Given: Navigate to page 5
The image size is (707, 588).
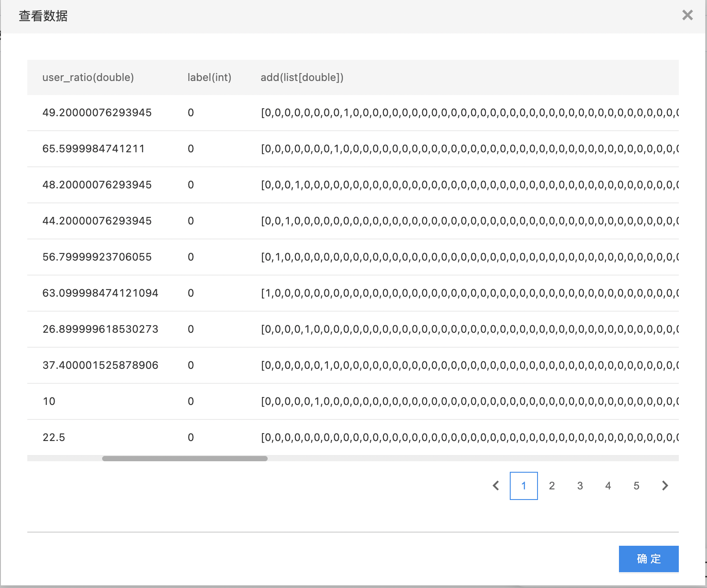Looking at the screenshot, I should click(636, 486).
